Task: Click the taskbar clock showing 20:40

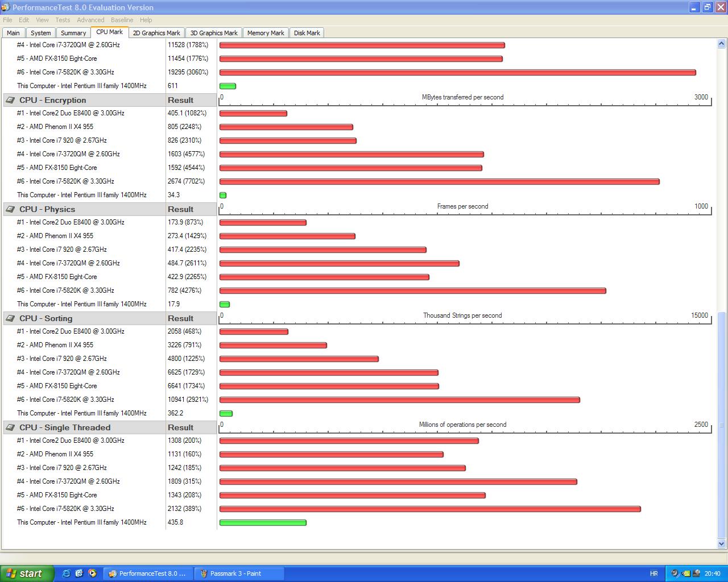Action: coord(713,573)
